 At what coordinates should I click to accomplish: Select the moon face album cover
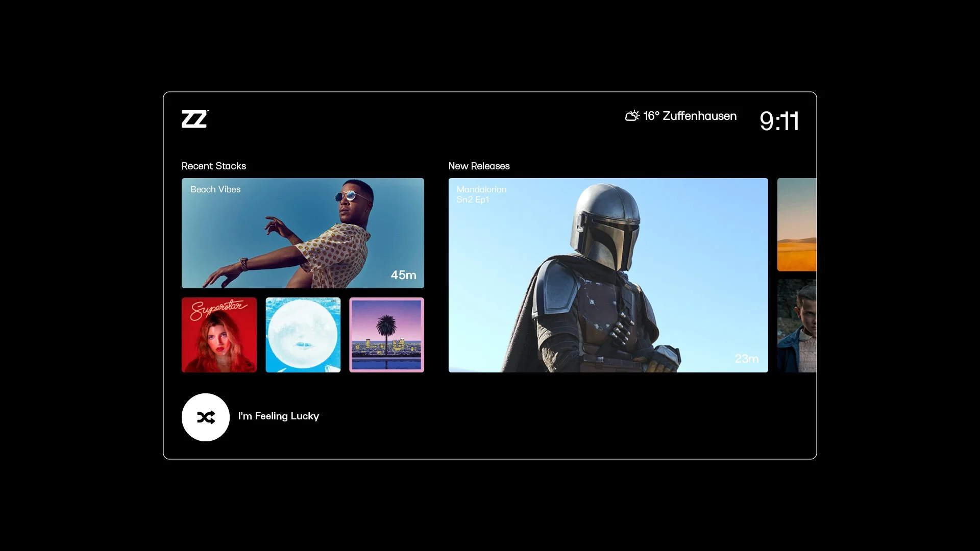[303, 335]
